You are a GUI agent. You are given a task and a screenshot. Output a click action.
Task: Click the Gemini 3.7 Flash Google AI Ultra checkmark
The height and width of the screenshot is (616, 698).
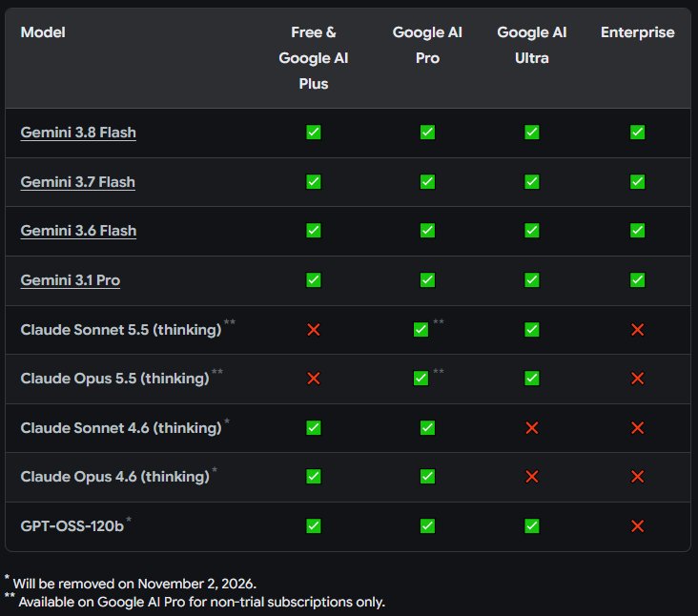coord(532,181)
